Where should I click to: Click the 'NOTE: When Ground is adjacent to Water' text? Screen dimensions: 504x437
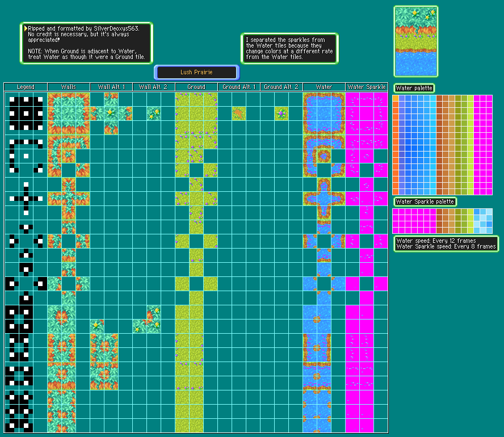82,51
